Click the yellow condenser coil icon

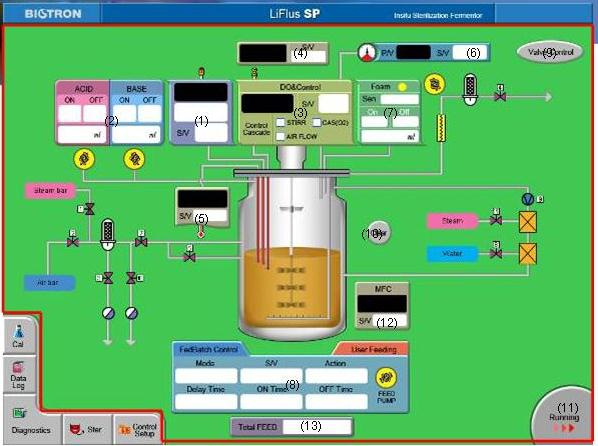pos(441,128)
